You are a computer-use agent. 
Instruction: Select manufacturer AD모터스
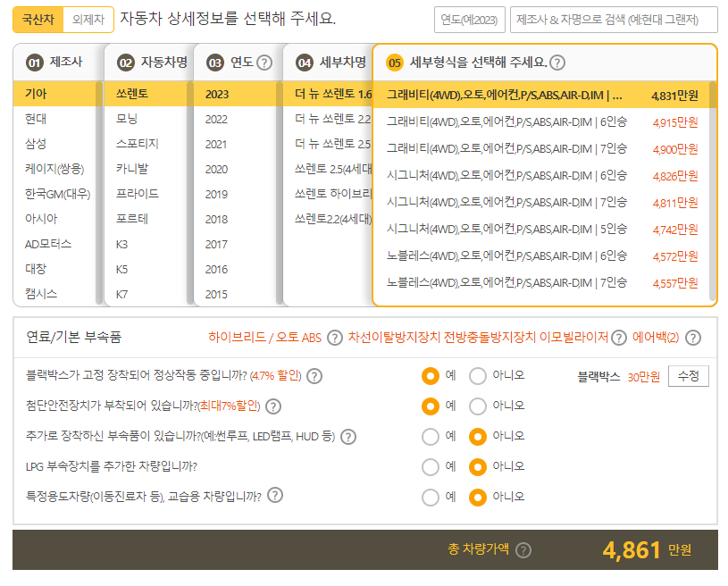tap(54, 244)
